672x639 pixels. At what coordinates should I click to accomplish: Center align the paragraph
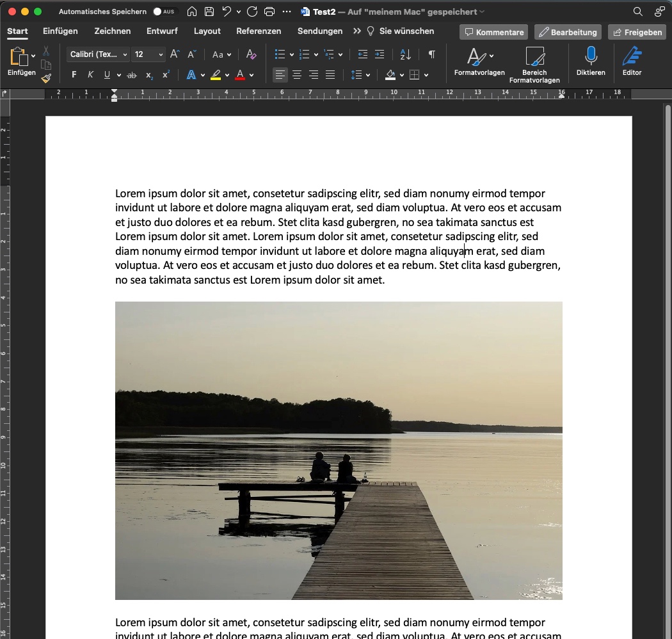point(296,75)
